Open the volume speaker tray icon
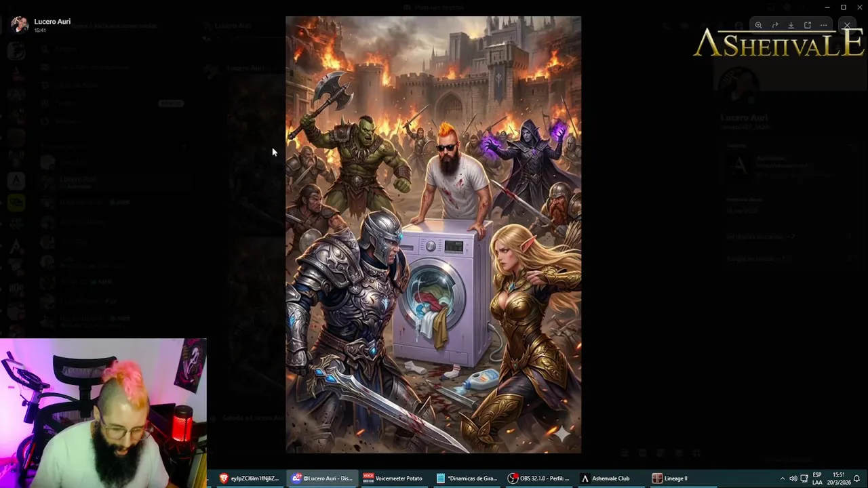This screenshot has height=488, width=868. pyautogui.click(x=793, y=479)
